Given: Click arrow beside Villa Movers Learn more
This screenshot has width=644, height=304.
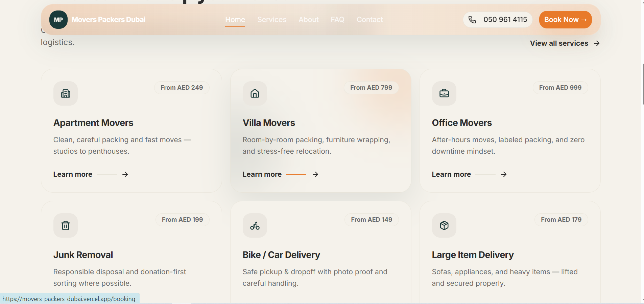Looking at the screenshot, I should pyautogui.click(x=315, y=174).
